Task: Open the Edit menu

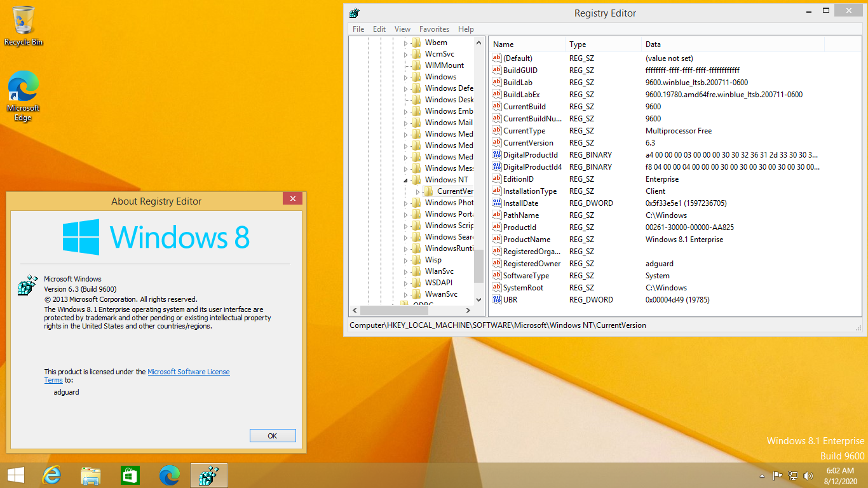Action: click(x=379, y=29)
